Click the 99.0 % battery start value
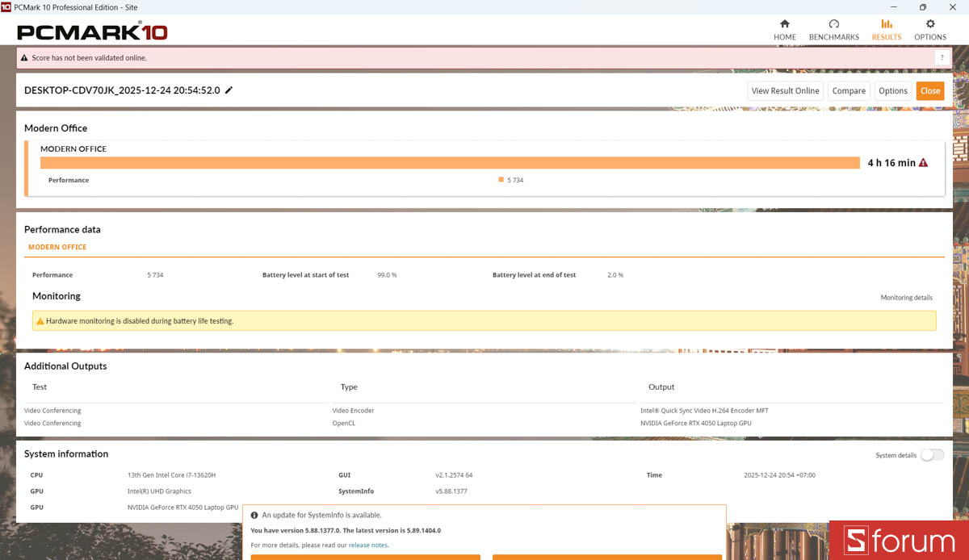Viewport: 969px width, 560px height. 387,275
